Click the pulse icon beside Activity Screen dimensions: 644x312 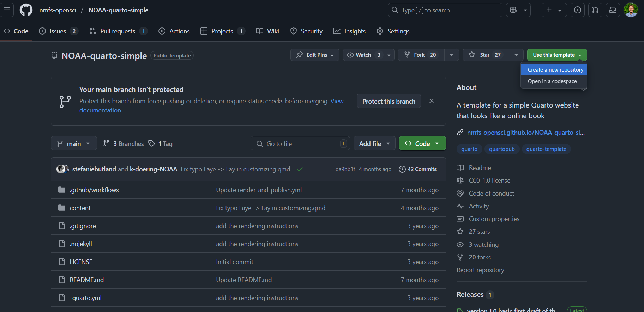[460, 206]
